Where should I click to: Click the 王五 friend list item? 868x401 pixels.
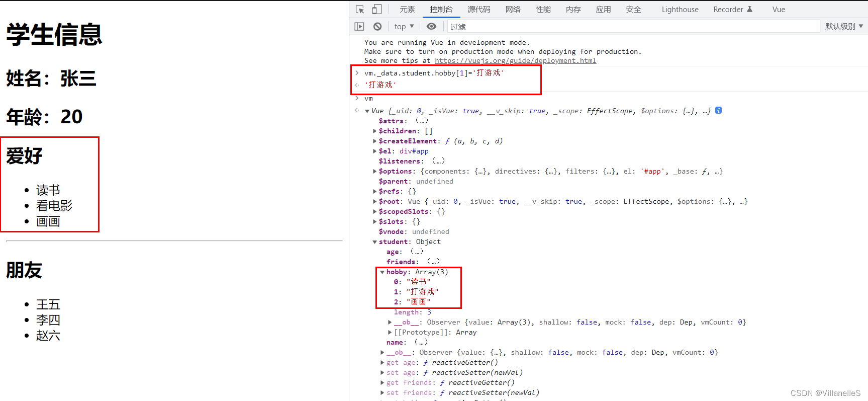click(48, 304)
